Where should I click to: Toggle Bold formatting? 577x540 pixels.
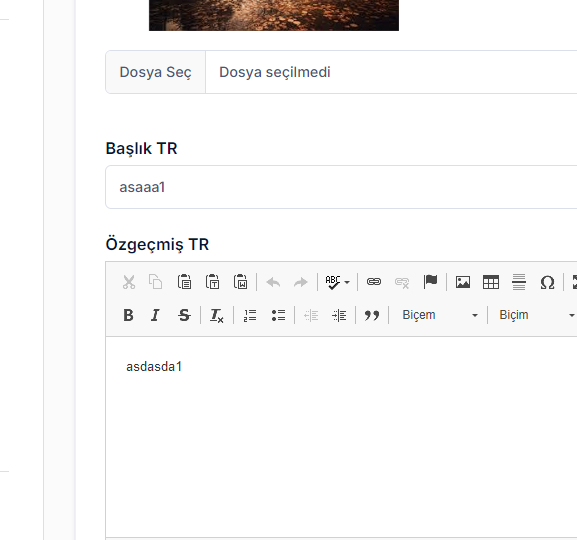tap(128, 315)
